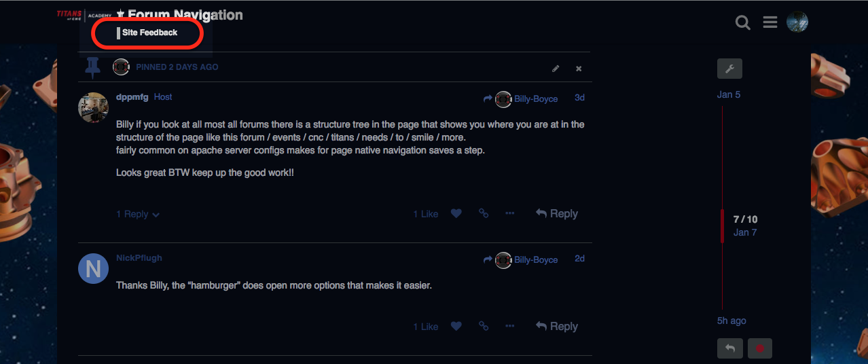Like dppmfg's post with the heart
Image resolution: width=868 pixels, height=364 pixels.
click(456, 213)
